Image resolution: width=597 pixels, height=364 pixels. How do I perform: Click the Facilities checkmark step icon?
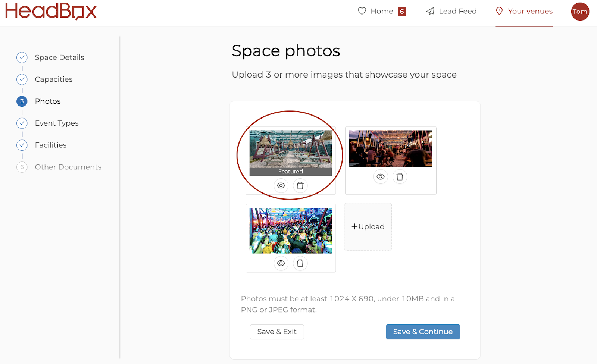pos(22,145)
